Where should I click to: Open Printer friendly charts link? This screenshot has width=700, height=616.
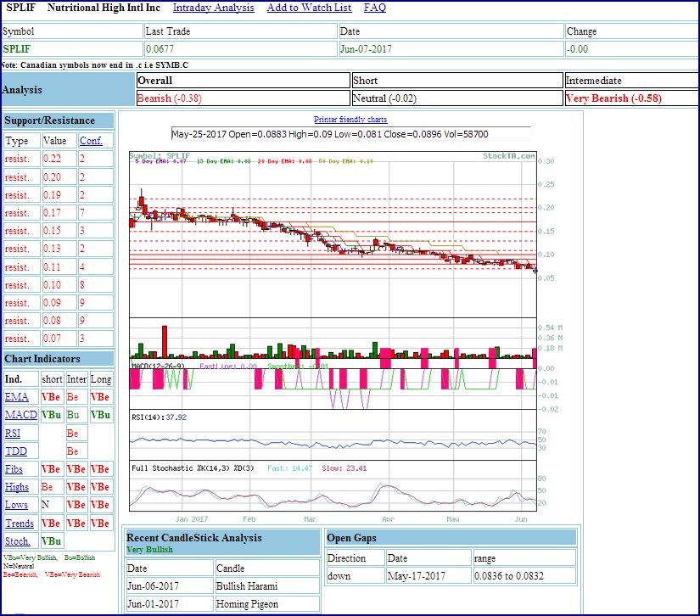point(350,120)
